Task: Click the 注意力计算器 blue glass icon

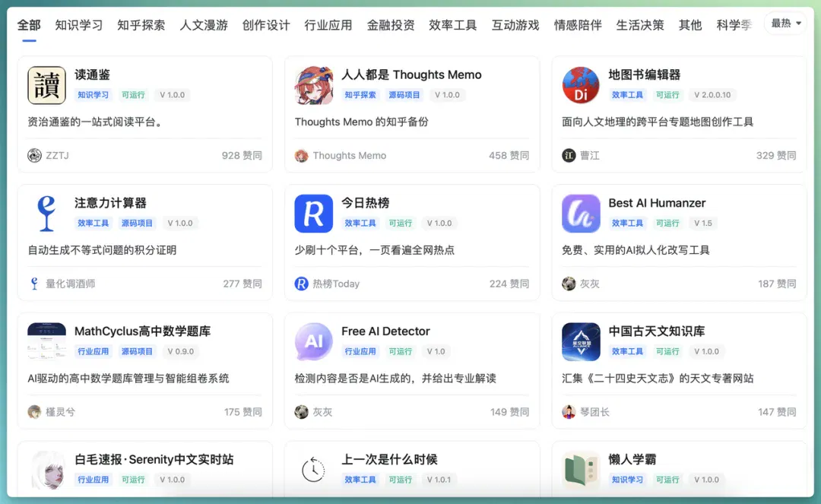Action: point(46,214)
